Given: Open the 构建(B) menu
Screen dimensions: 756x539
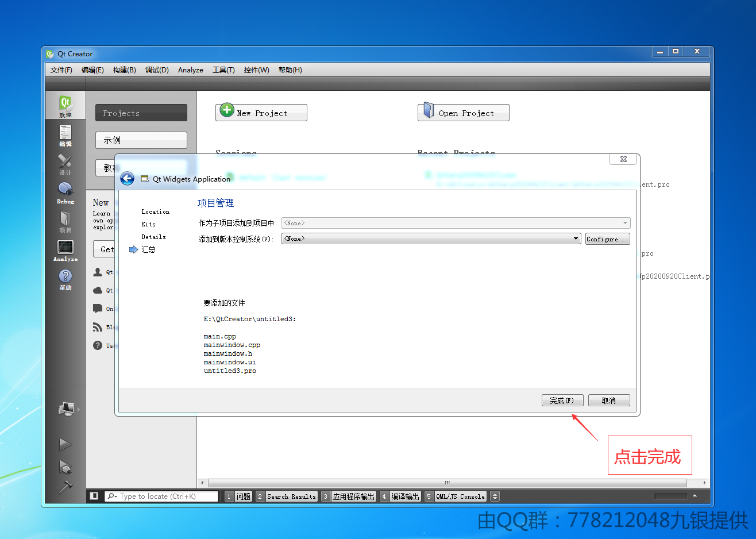Looking at the screenshot, I should pyautogui.click(x=124, y=70).
